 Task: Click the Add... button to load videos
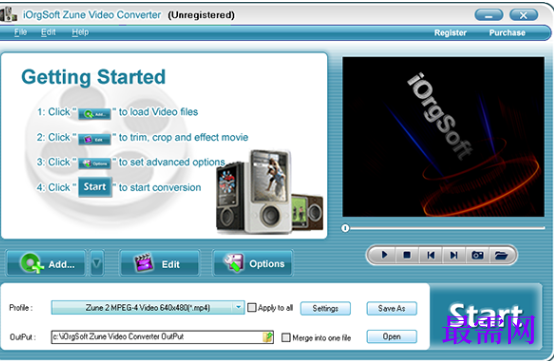46,263
